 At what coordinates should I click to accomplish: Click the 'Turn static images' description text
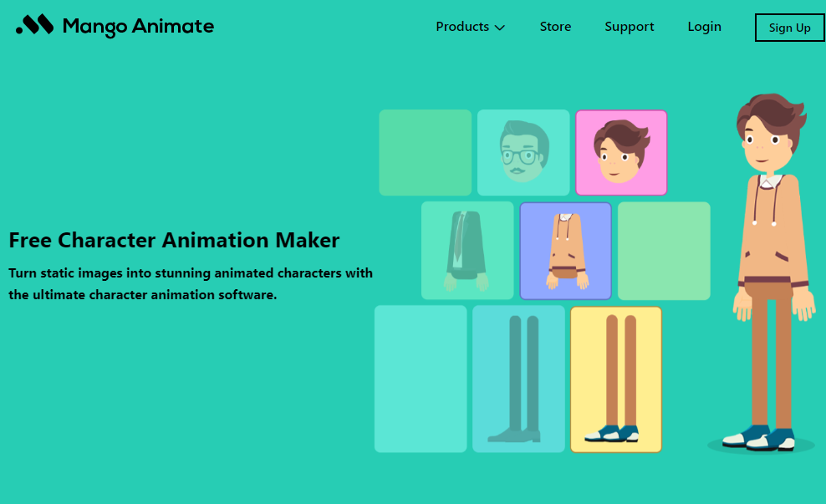click(191, 284)
